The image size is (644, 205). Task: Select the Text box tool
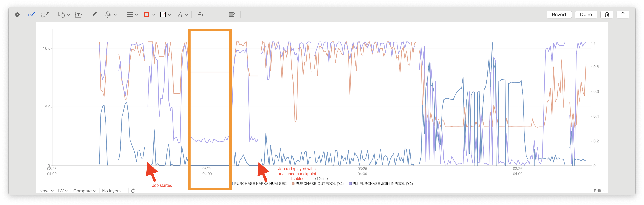click(78, 15)
